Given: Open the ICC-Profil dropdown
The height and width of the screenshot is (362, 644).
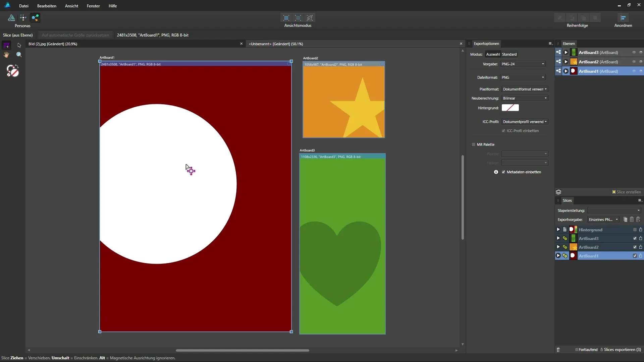Looking at the screenshot, I should click(x=525, y=122).
